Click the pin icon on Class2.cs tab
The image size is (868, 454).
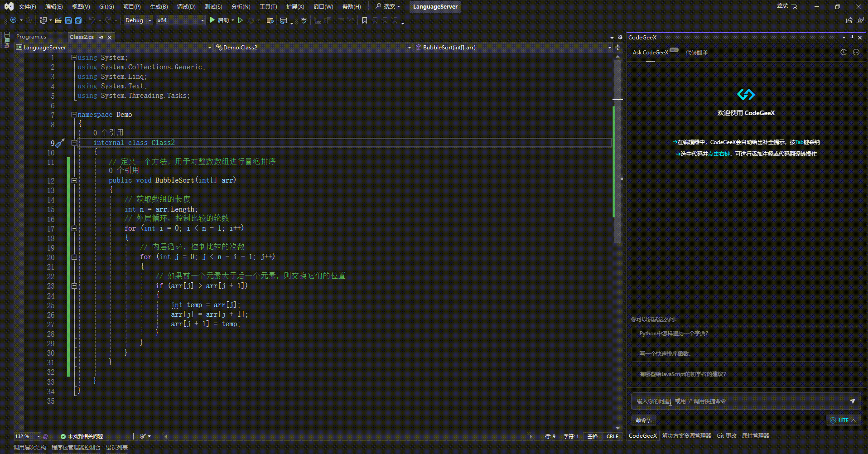click(101, 37)
